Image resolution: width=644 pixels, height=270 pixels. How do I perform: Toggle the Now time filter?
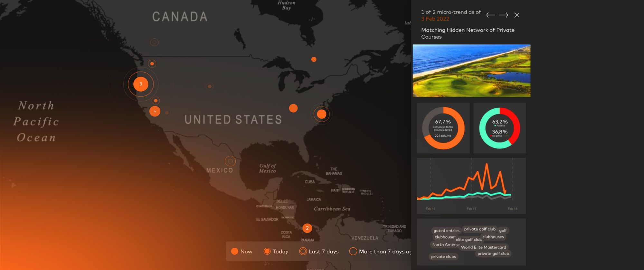click(x=242, y=251)
